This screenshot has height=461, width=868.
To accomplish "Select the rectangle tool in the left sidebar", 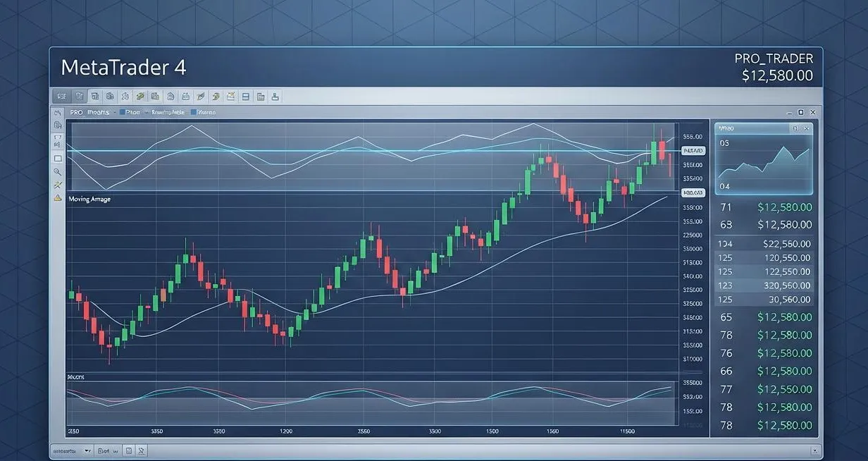I will pos(58,159).
